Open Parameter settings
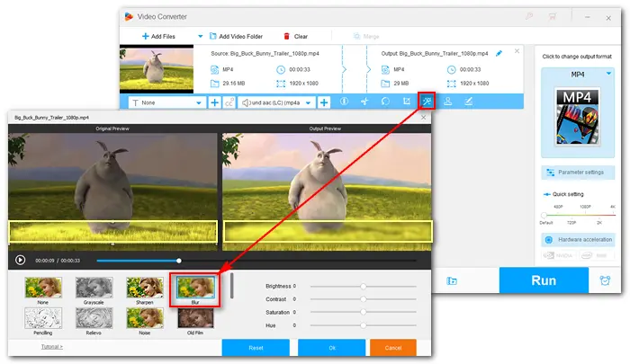 (x=578, y=173)
